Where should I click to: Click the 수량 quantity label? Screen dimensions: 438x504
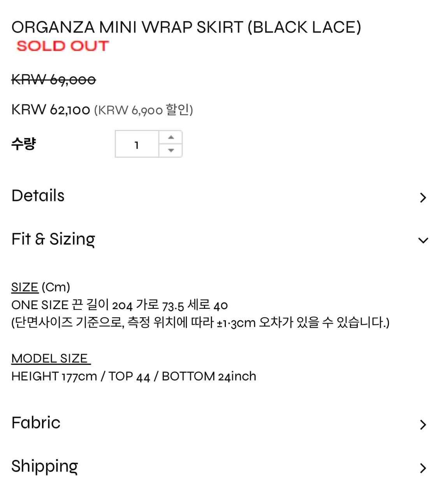23,144
